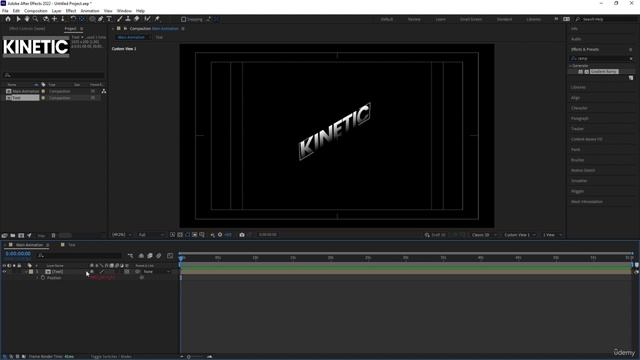Select the Roto Brush tool

(x=147, y=19)
